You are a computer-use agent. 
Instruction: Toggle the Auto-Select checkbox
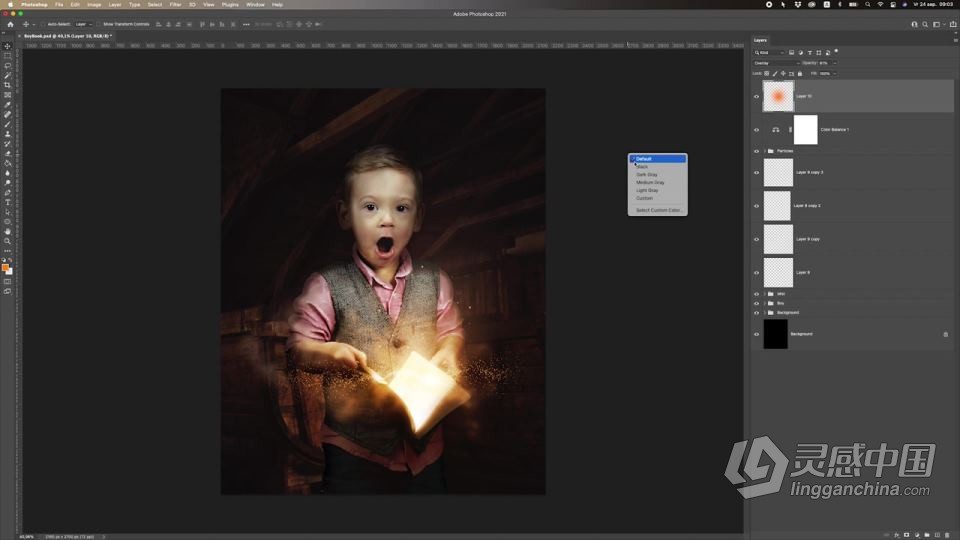tap(44, 24)
